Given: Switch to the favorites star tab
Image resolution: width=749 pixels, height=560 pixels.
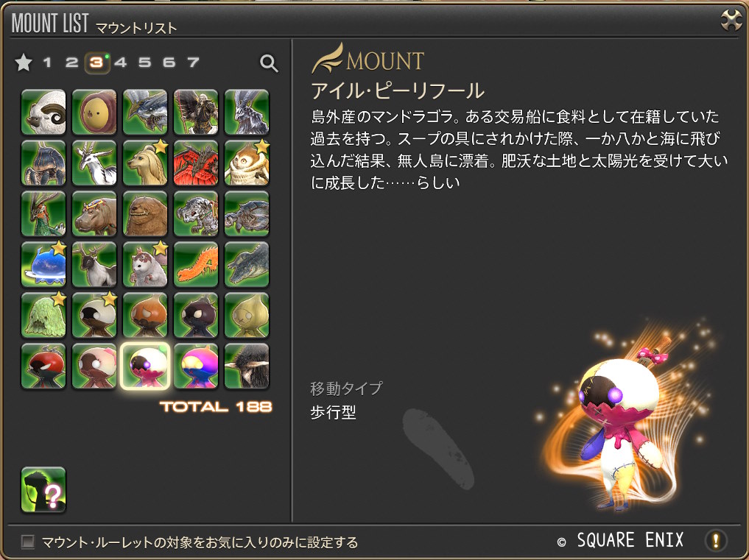Looking at the screenshot, I should click(x=24, y=62).
